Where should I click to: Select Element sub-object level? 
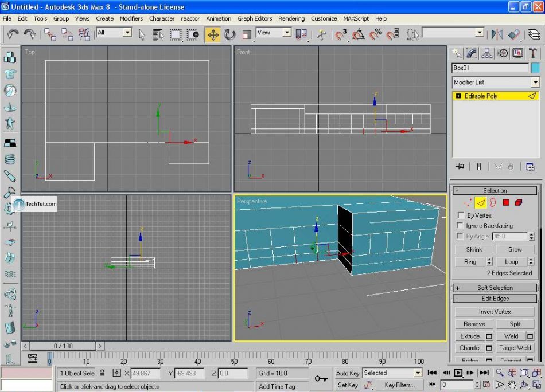(519, 202)
